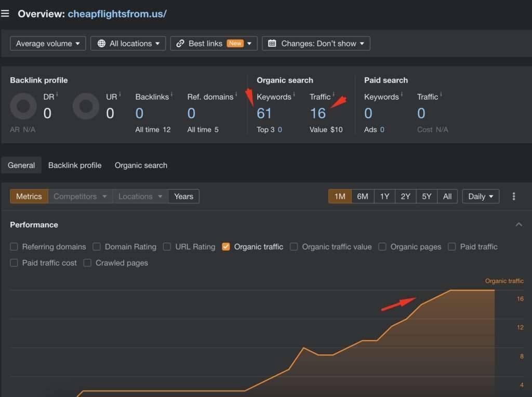The image size is (532, 397).
Task: Open organic Keywords count 61
Action: [264, 113]
